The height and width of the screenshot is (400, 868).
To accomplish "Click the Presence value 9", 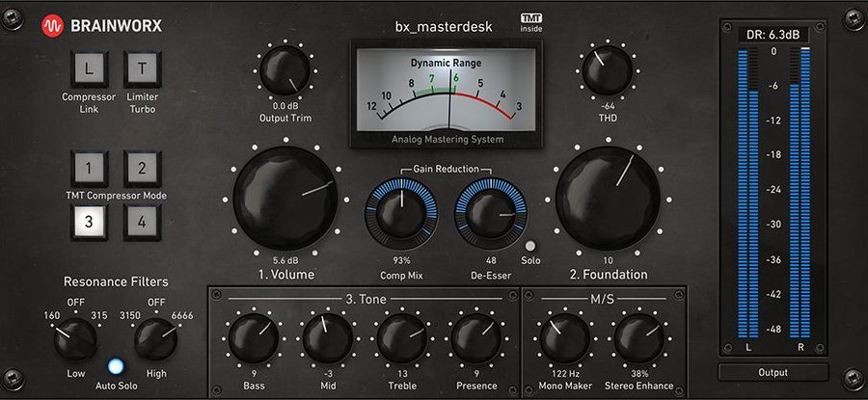I will click(476, 373).
